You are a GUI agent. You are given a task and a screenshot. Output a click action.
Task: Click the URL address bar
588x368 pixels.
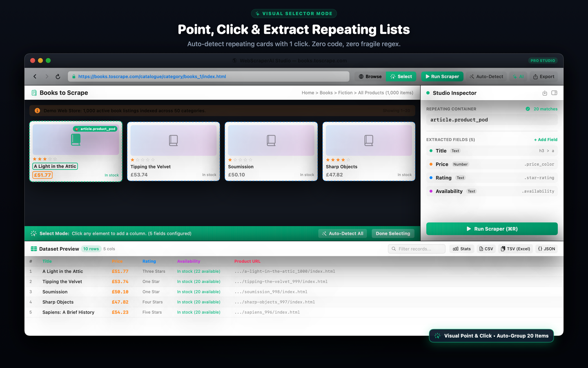coord(209,76)
